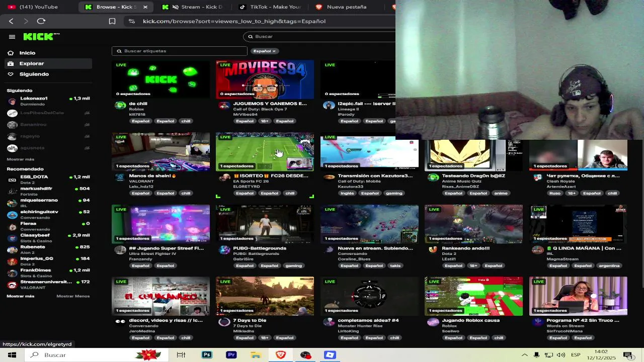
Task: Open Rubenete recommended channel
Action: [49, 249]
